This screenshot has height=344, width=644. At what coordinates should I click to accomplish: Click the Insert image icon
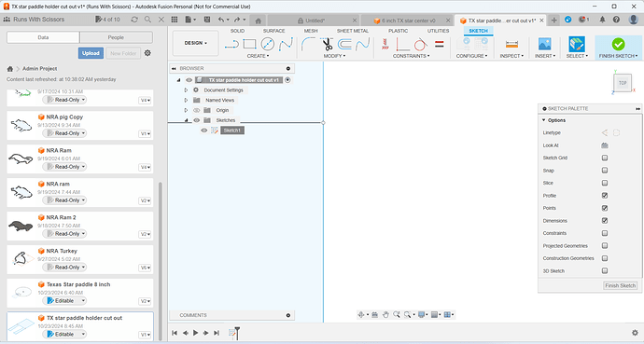[x=545, y=44]
